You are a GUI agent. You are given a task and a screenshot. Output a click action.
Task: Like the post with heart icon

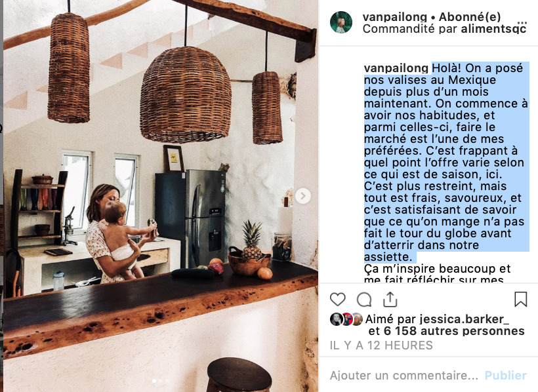(x=338, y=300)
